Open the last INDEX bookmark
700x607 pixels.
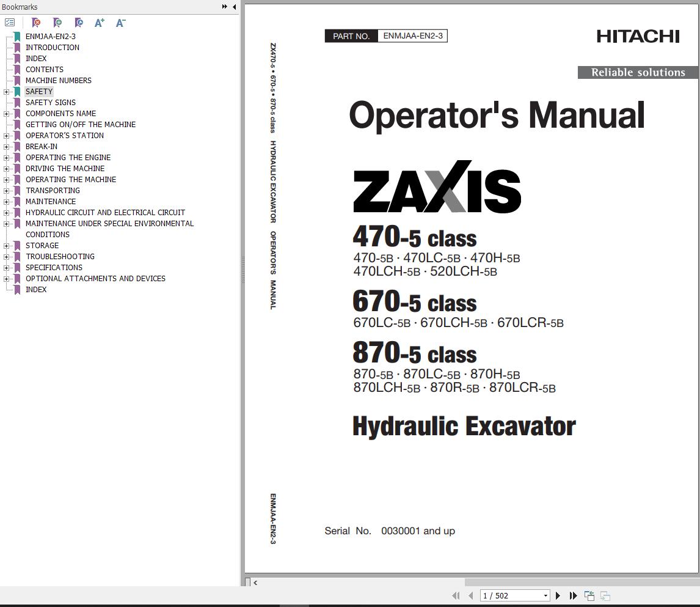click(x=35, y=289)
